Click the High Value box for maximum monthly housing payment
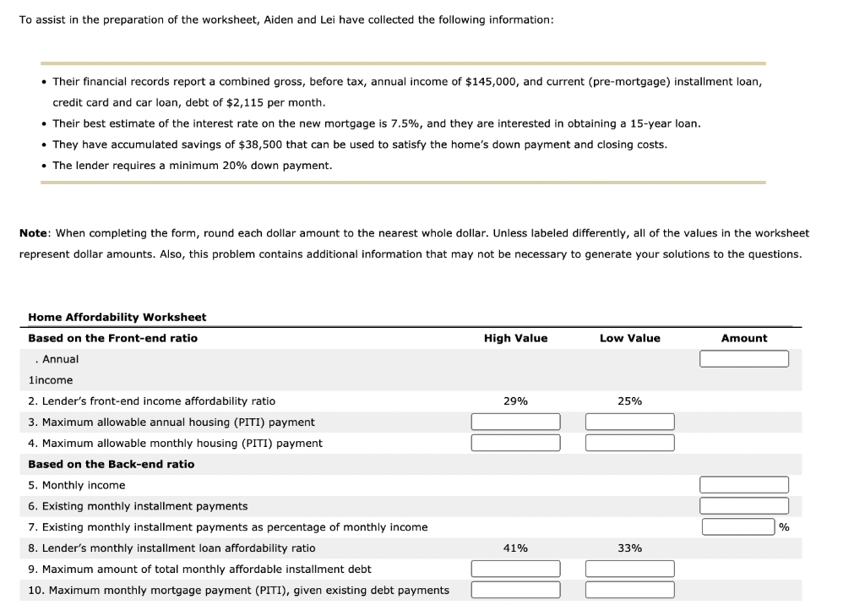Viewport: 865px width, 616px height. pos(515,442)
